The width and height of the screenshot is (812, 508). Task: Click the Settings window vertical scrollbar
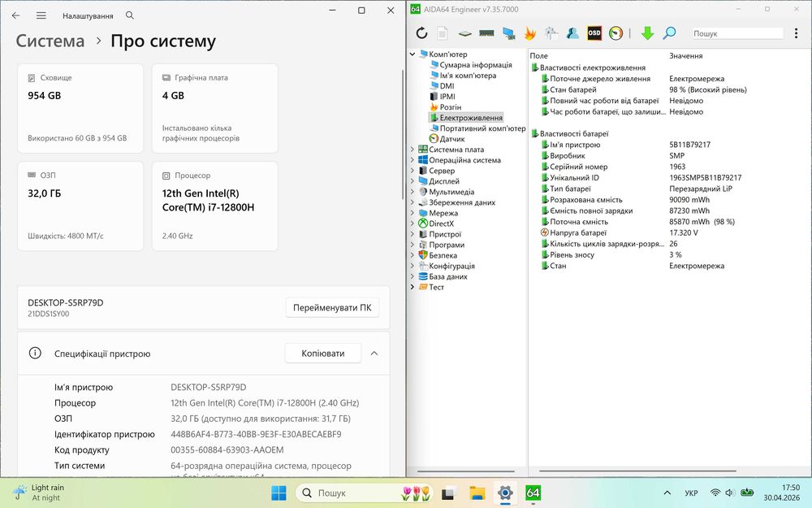tap(403, 134)
